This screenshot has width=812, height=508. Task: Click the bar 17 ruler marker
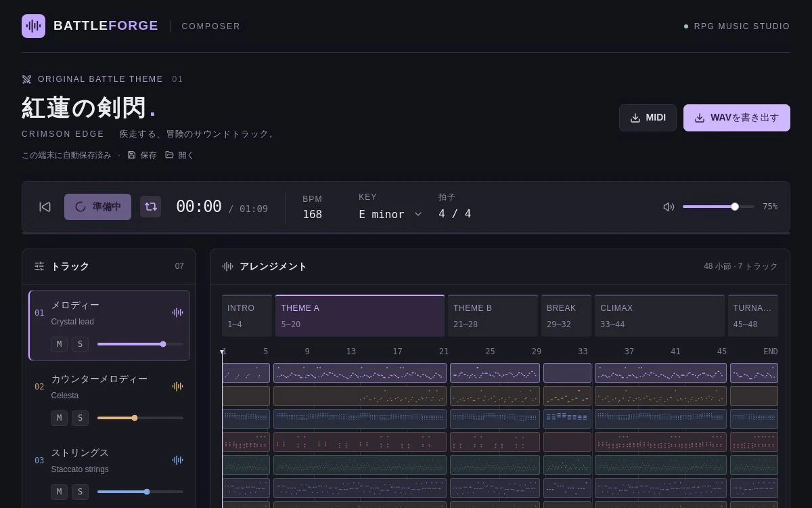[397, 352]
